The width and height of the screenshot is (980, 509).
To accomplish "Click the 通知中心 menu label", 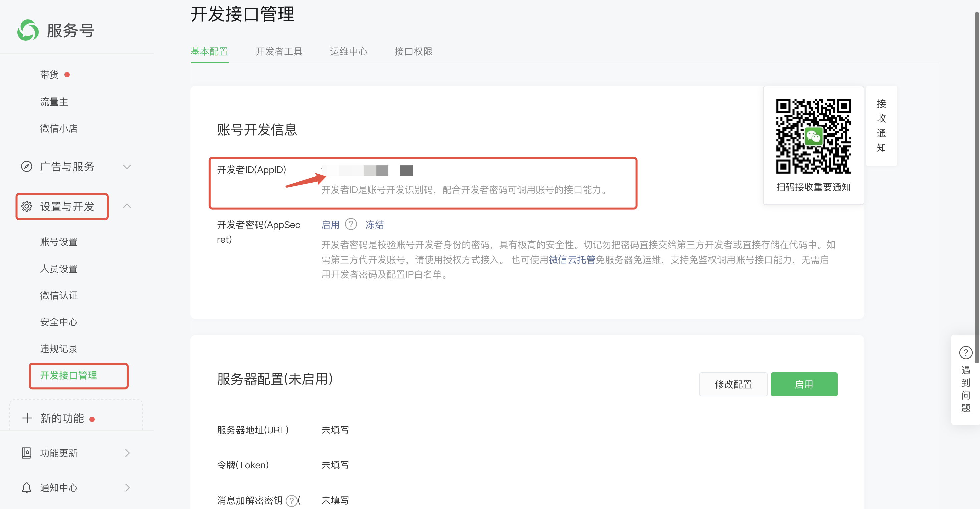I will (59, 487).
